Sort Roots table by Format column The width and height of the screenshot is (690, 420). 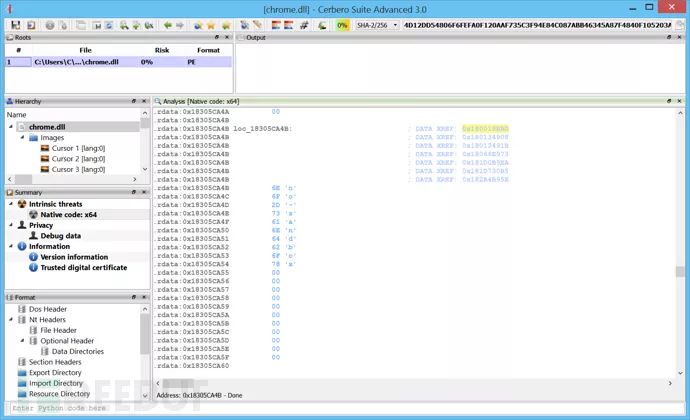(208, 50)
